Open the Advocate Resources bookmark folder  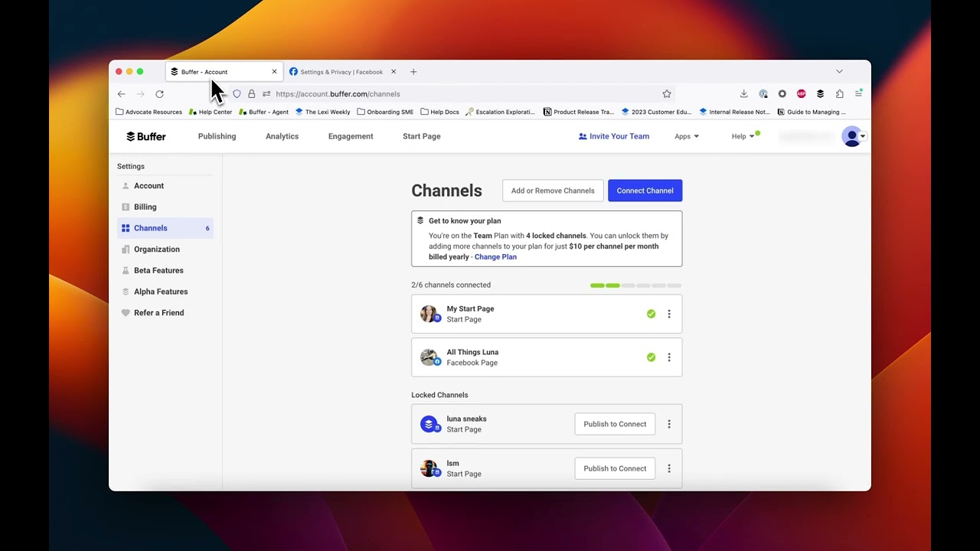(x=149, y=112)
